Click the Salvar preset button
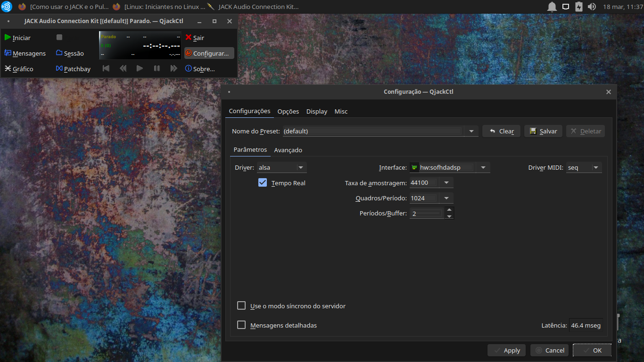 click(543, 131)
